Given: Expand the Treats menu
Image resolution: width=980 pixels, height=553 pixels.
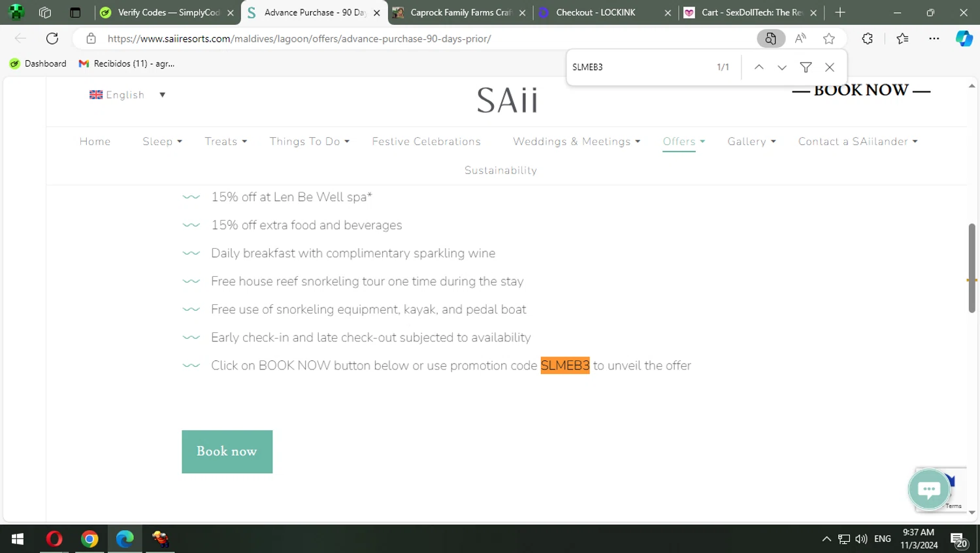Looking at the screenshot, I should tap(226, 142).
